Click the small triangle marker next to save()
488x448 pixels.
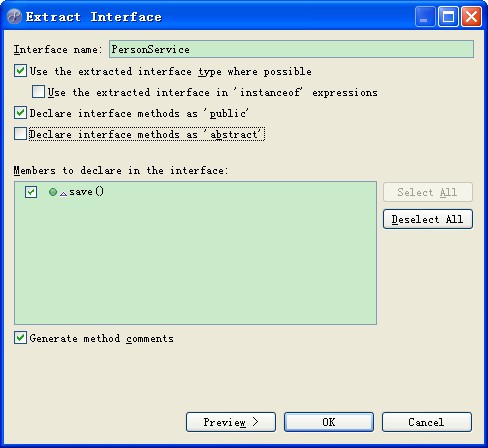[63, 194]
